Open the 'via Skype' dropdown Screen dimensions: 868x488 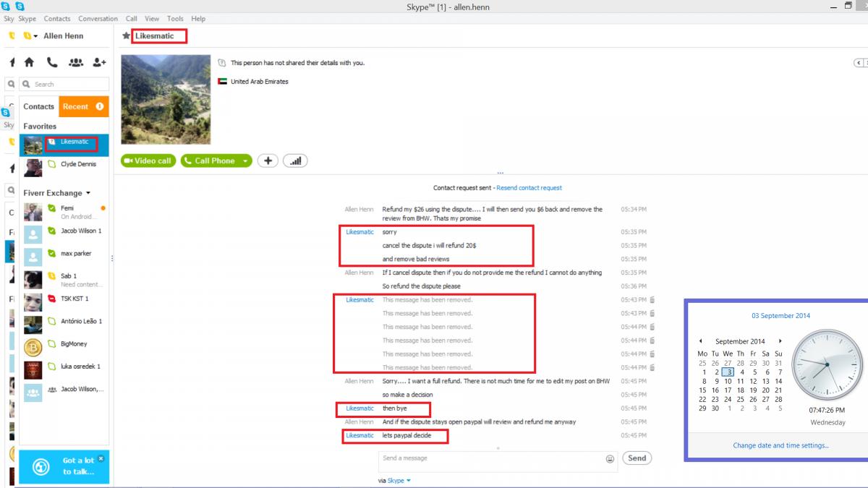409,481
